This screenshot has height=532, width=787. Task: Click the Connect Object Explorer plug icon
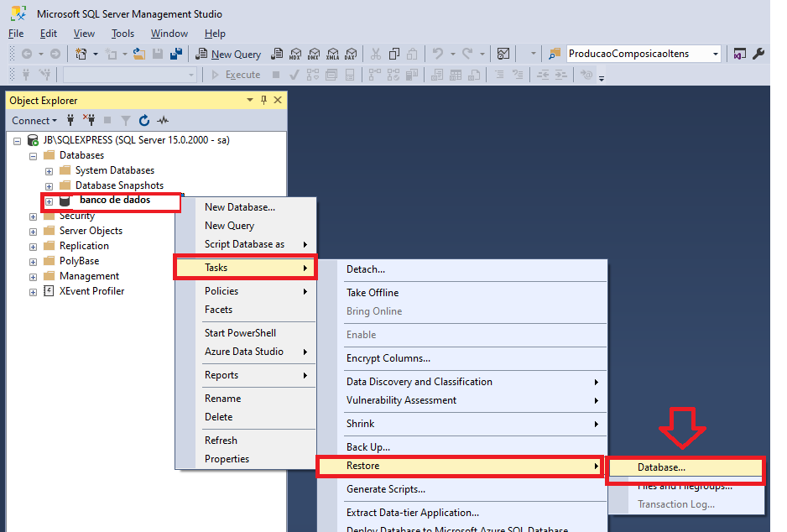point(70,120)
